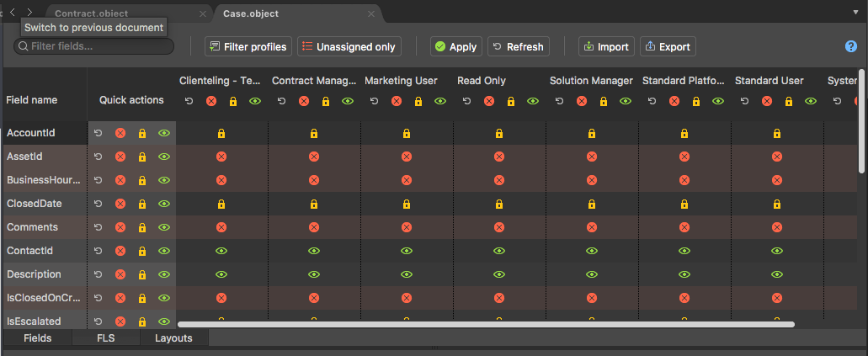Click the Apply button
Viewport: 868px width, 356px height.
pos(456,46)
